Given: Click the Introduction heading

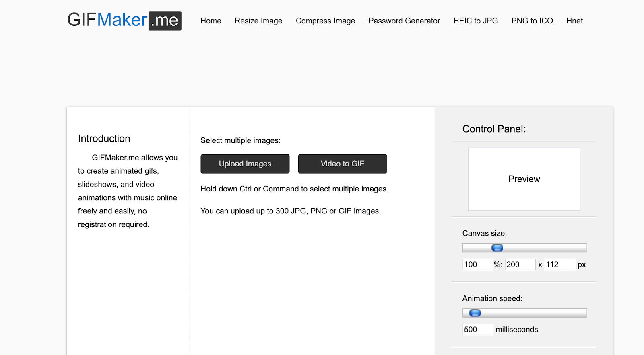Looking at the screenshot, I should [104, 139].
